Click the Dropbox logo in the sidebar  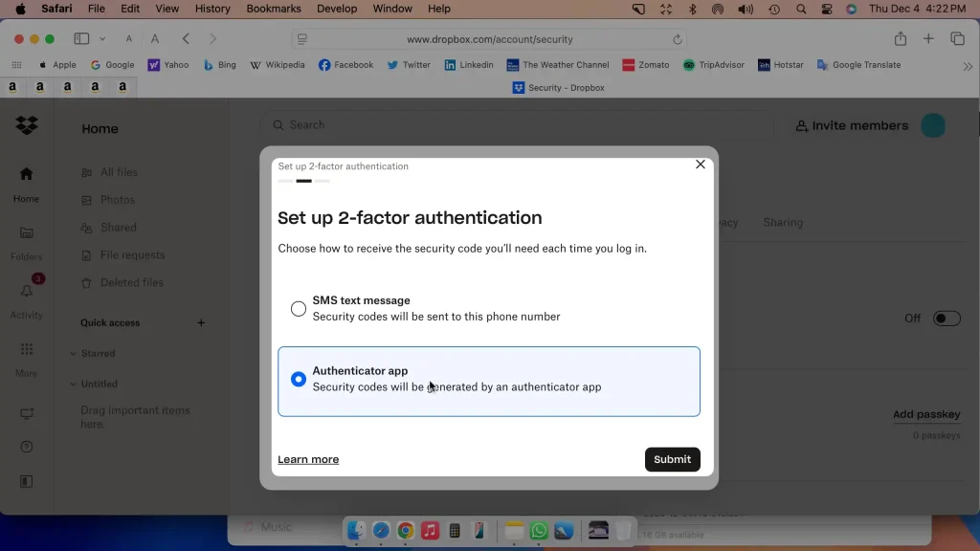coord(27,125)
